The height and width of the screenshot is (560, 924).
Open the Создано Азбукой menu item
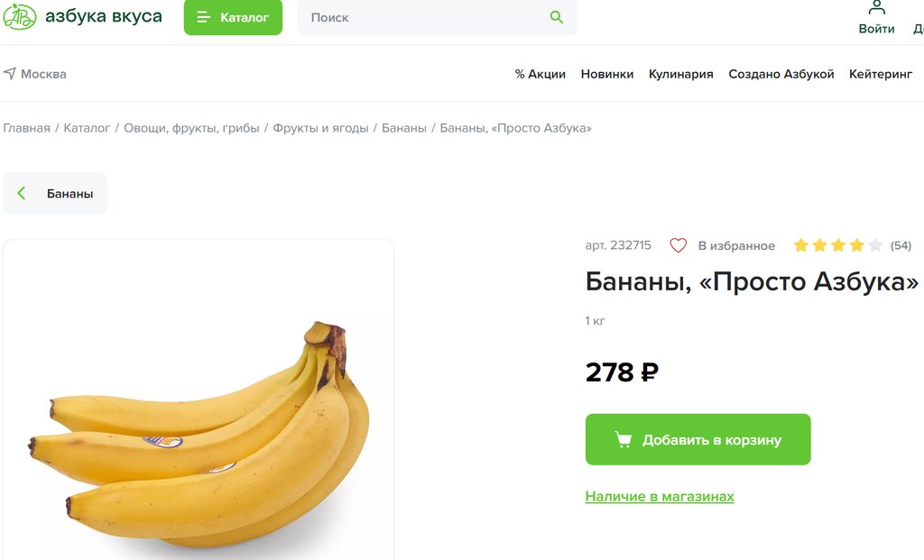tap(781, 74)
